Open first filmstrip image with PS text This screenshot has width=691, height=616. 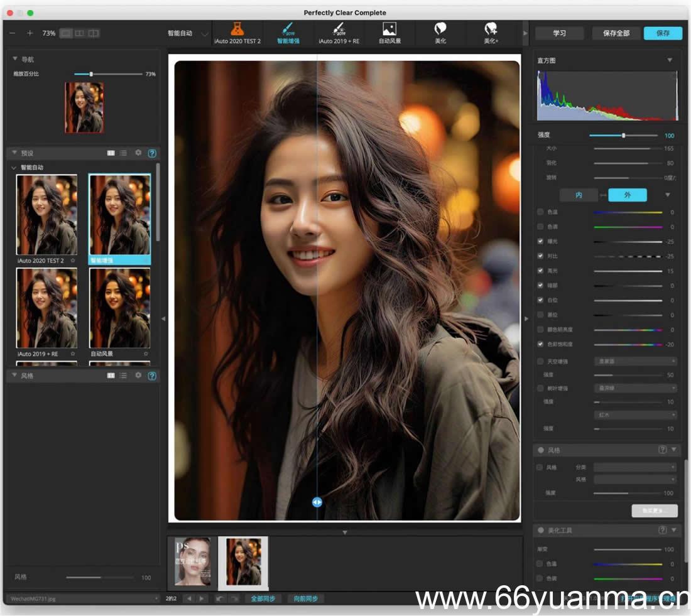(192, 561)
